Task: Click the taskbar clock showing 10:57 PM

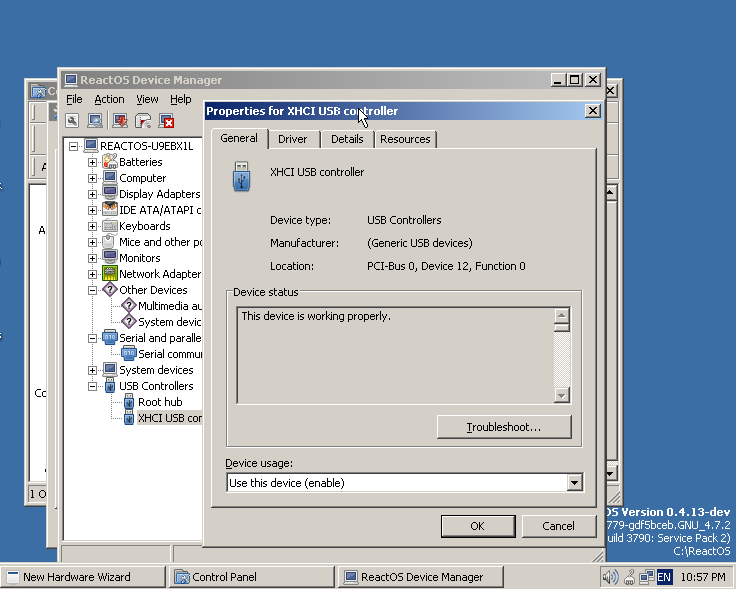Action: point(703,577)
